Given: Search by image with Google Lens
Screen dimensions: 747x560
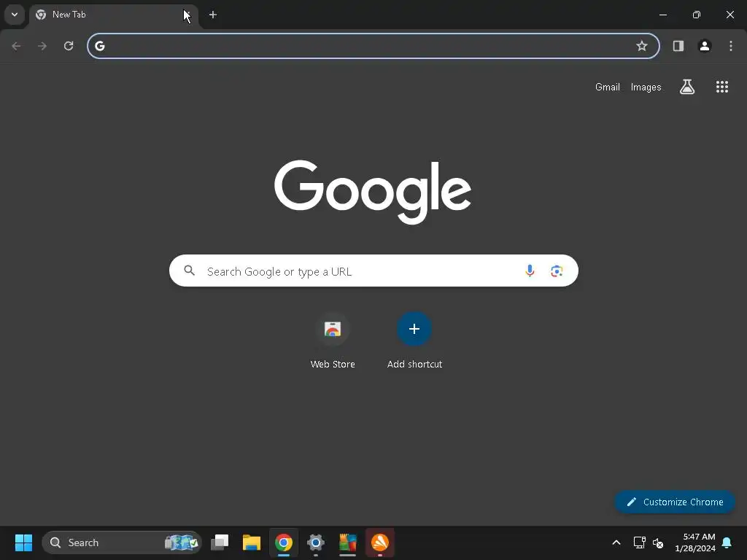Looking at the screenshot, I should pos(557,271).
